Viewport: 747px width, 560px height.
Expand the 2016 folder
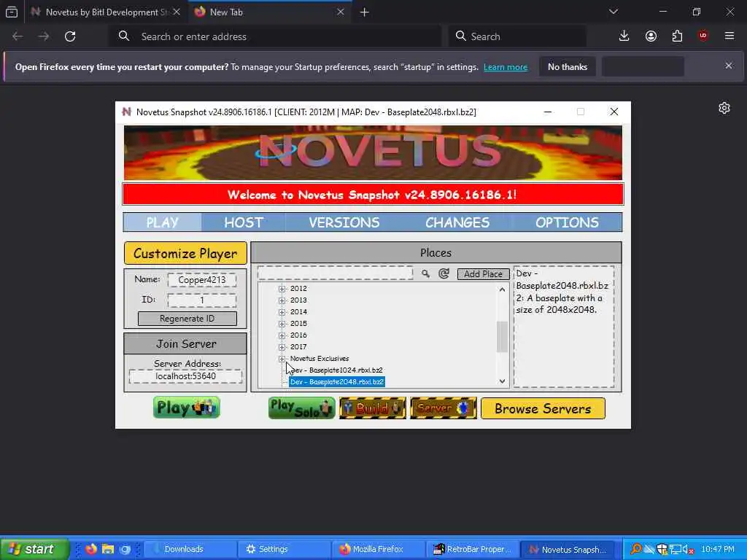pyautogui.click(x=282, y=335)
